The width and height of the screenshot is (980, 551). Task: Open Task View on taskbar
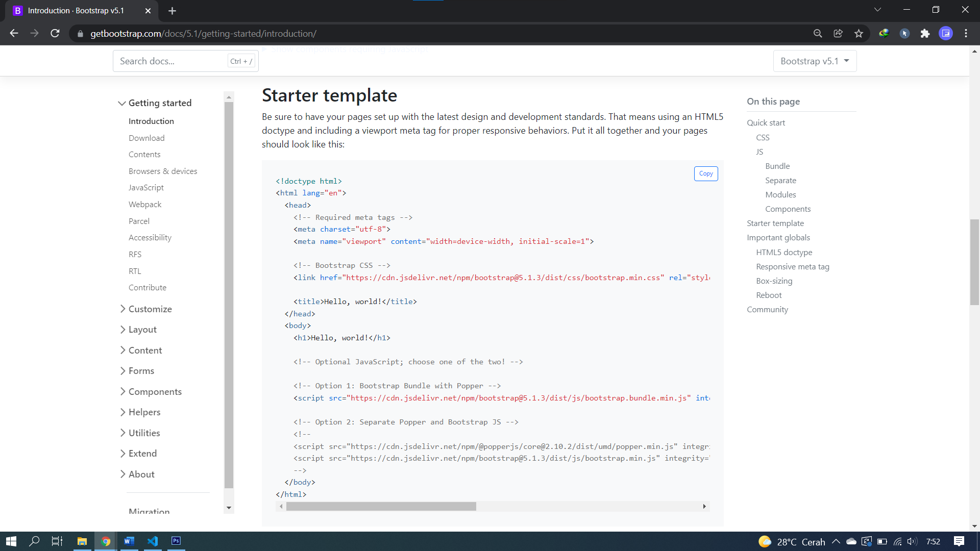(x=57, y=541)
